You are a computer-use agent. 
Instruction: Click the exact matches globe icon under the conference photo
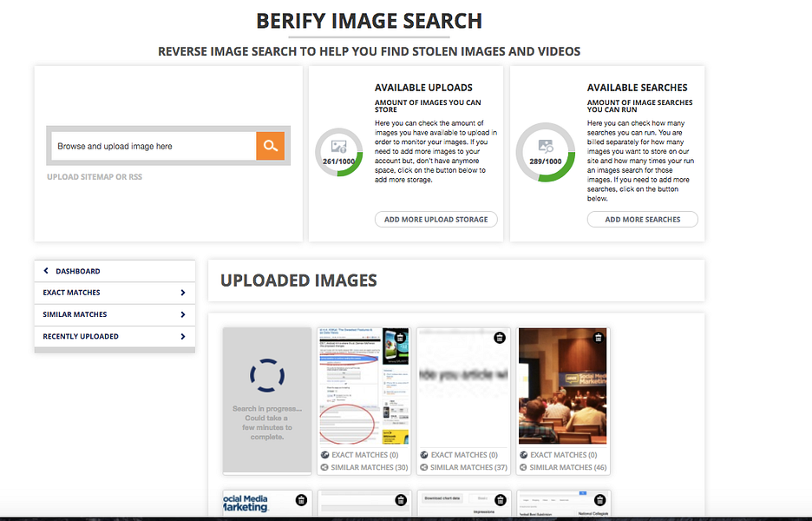click(x=522, y=454)
